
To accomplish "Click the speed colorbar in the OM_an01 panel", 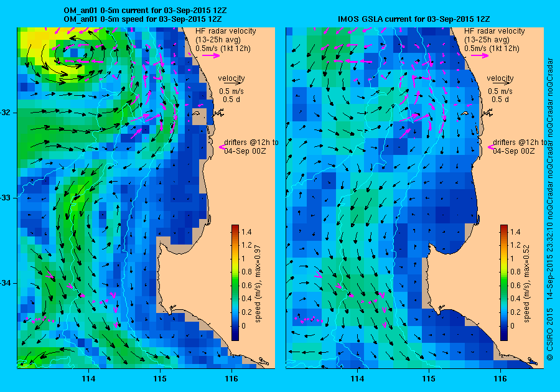I will point(235,282).
